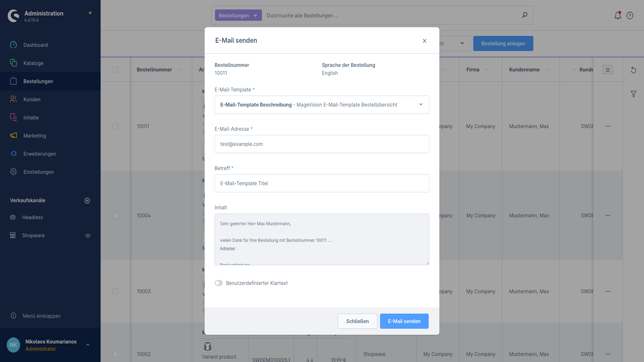Open the filter funnel icon

[x=633, y=94]
